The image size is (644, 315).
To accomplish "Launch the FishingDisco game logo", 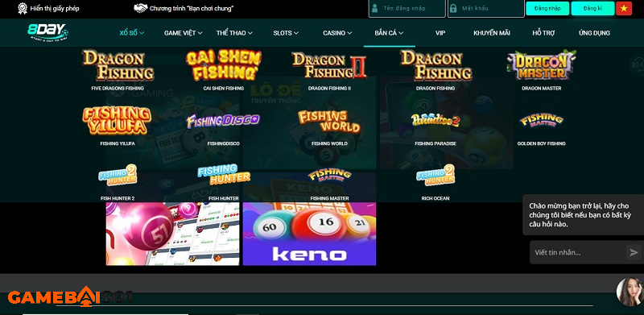I will [223, 121].
